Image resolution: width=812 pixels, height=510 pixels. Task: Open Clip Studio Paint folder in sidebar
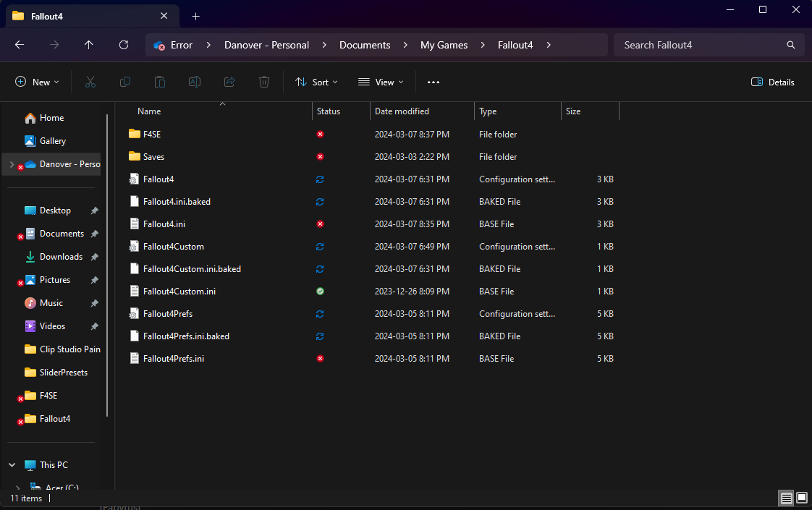70,349
